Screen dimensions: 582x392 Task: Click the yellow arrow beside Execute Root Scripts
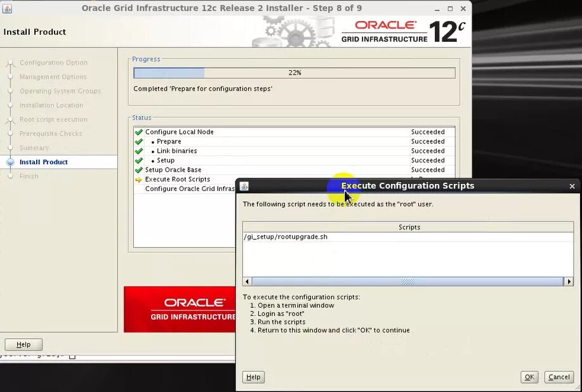pyautogui.click(x=139, y=180)
